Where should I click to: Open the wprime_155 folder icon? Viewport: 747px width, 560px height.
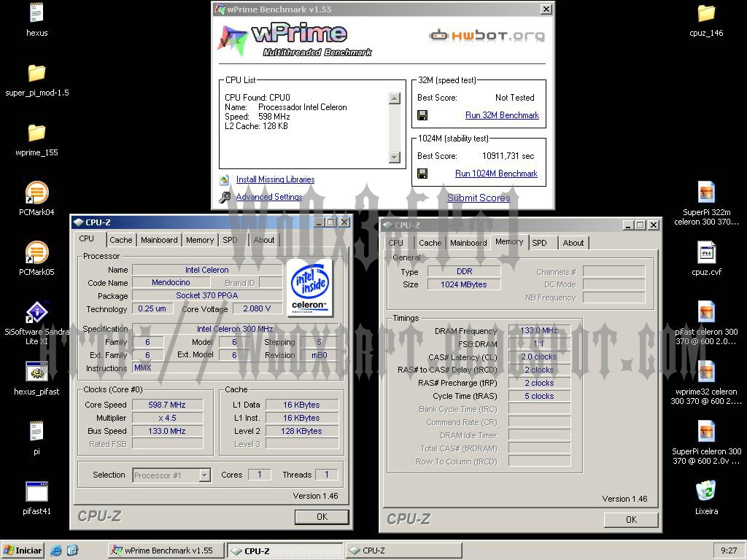point(36,133)
